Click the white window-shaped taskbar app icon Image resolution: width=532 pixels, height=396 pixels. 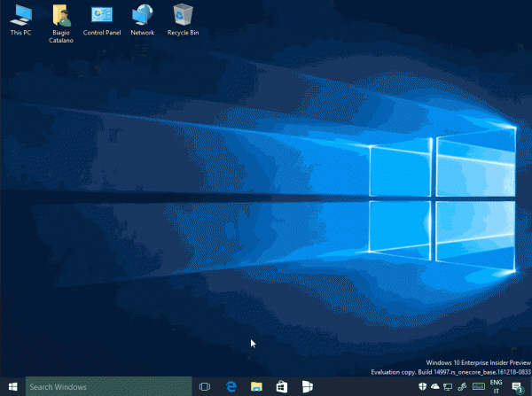pyautogui.click(x=308, y=386)
